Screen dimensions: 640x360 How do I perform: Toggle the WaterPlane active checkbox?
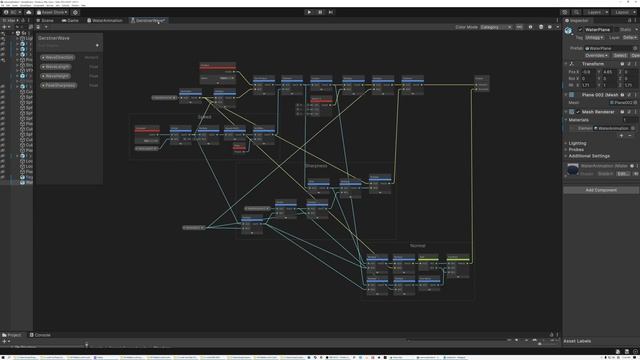click(x=580, y=30)
